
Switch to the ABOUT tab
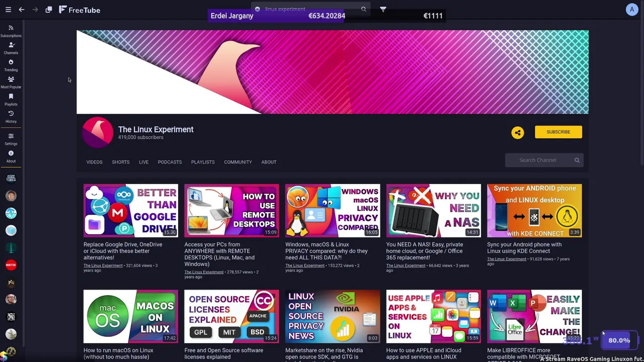[269, 162]
